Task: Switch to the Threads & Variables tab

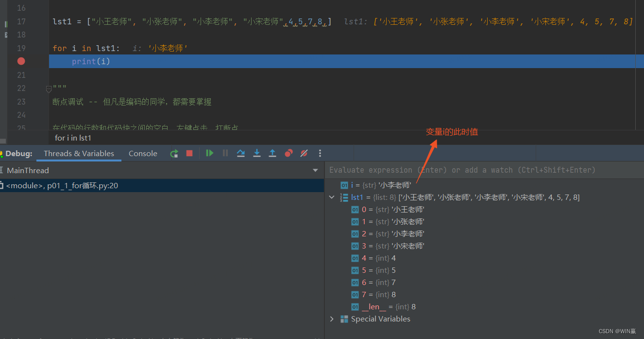Action: (x=79, y=153)
